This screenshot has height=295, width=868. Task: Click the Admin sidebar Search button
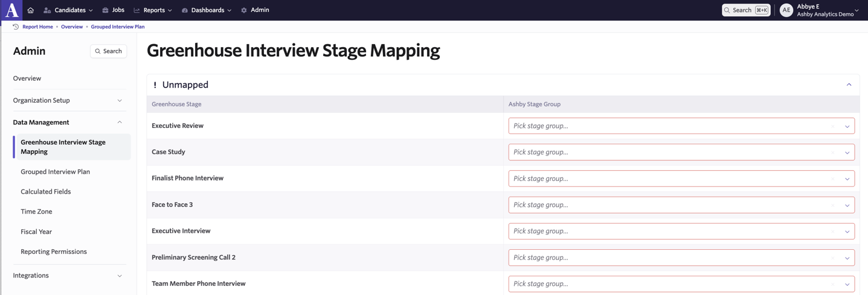click(109, 51)
